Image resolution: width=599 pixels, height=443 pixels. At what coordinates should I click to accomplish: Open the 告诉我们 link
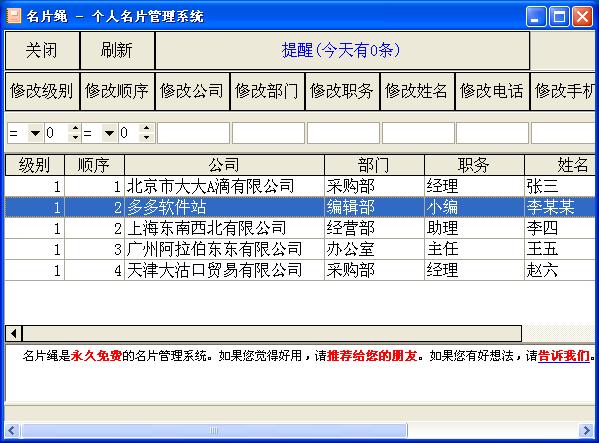564,356
